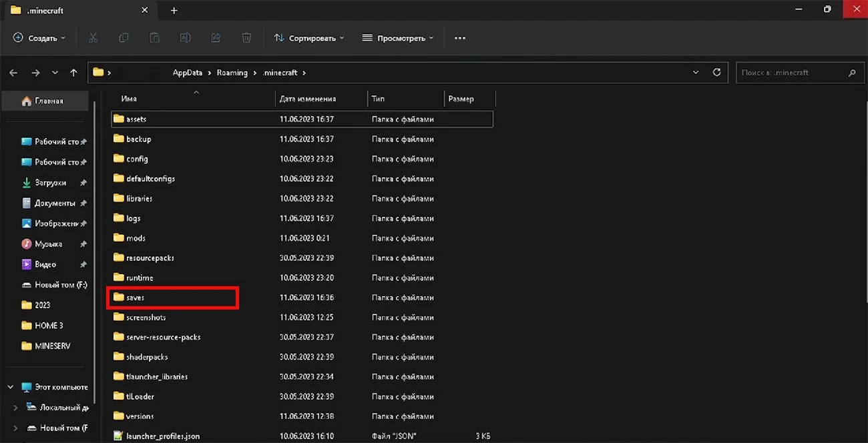The height and width of the screenshot is (443, 868).
Task: Open Музыка in the sidebar
Action: click(50, 244)
